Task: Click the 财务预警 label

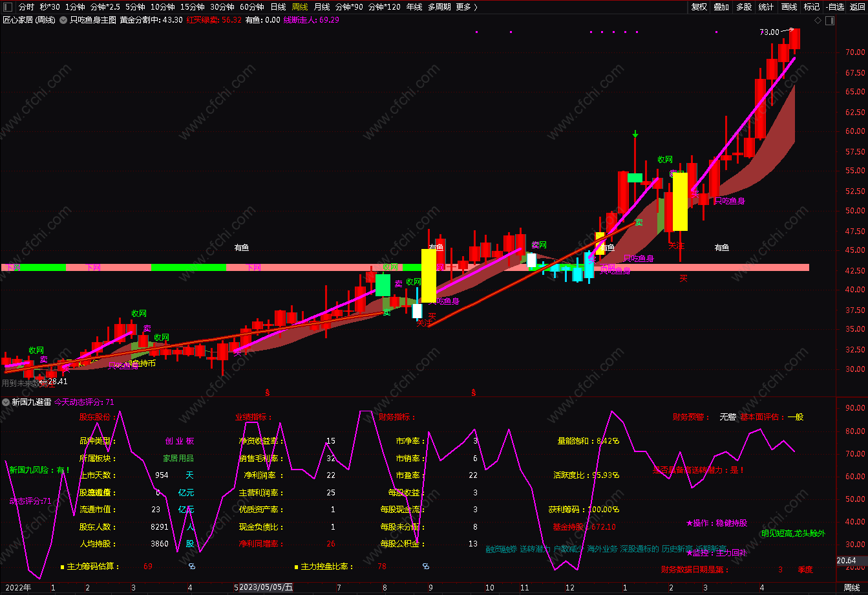Action: point(692,417)
